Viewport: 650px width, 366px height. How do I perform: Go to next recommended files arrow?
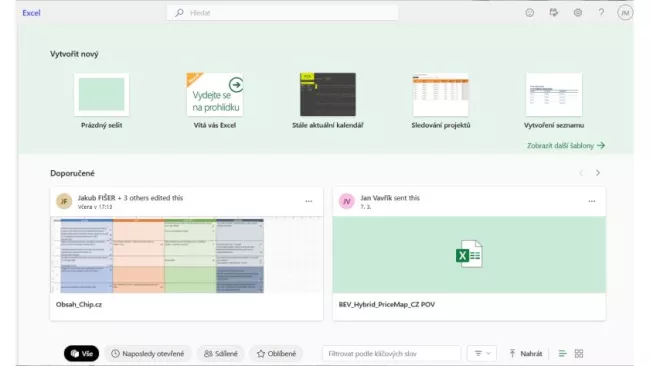tap(598, 173)
